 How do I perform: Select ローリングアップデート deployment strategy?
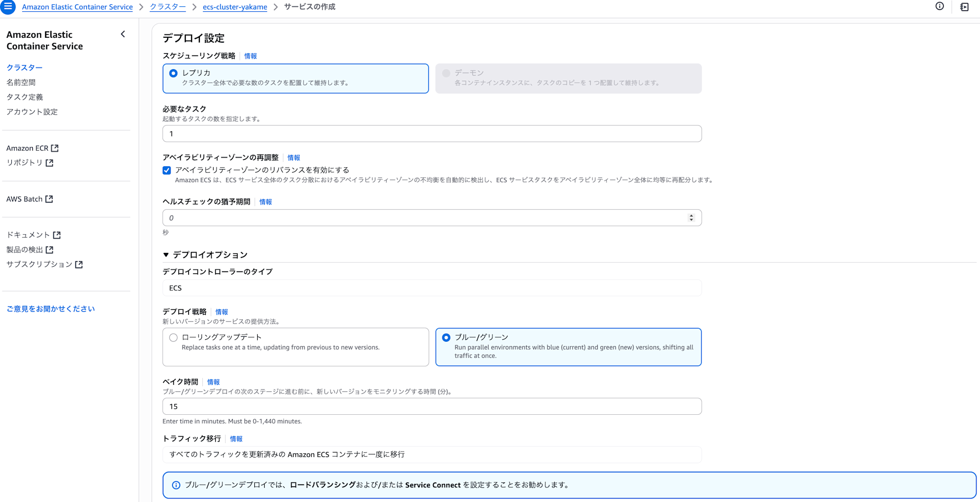[173, 338]
